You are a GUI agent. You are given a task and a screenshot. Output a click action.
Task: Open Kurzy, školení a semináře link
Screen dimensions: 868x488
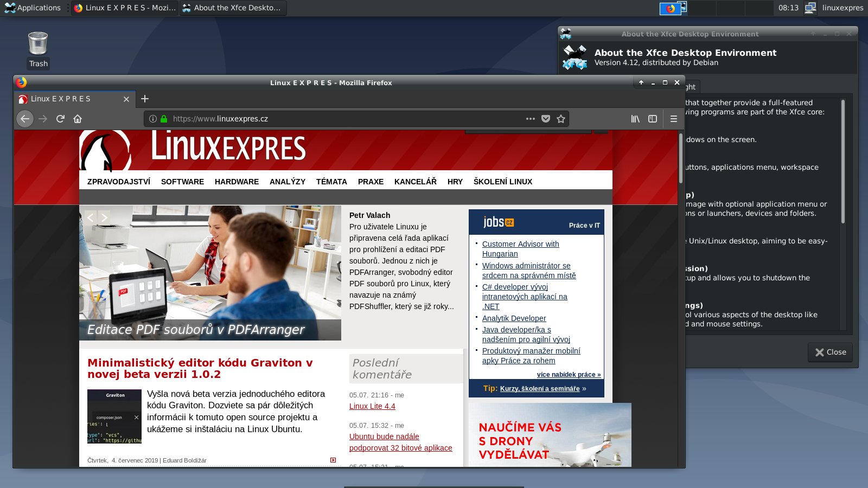[540, 389]
